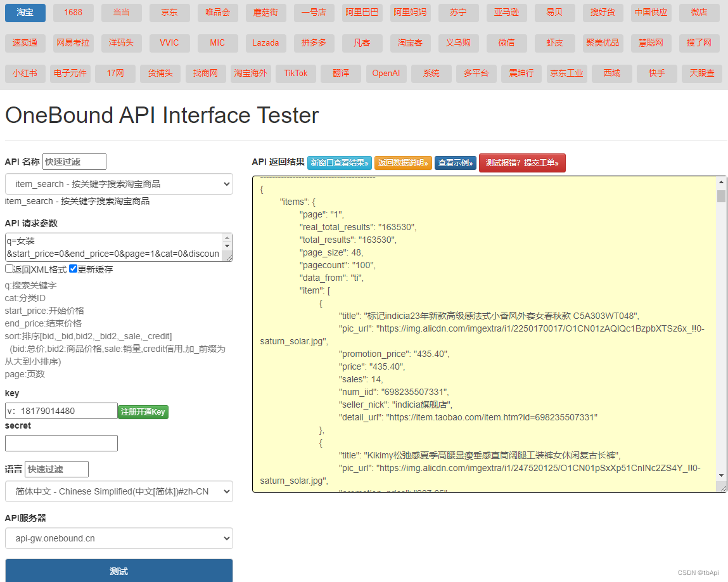Select the 唯品会 tab

218,13
